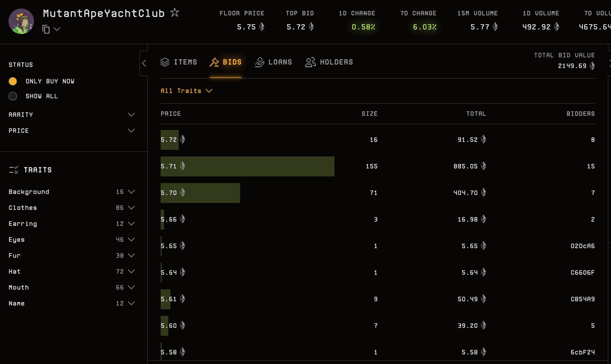Viewport: 611px width, 364px height.
Task: Click the copy contract address icon
Action: coord(45,29)
